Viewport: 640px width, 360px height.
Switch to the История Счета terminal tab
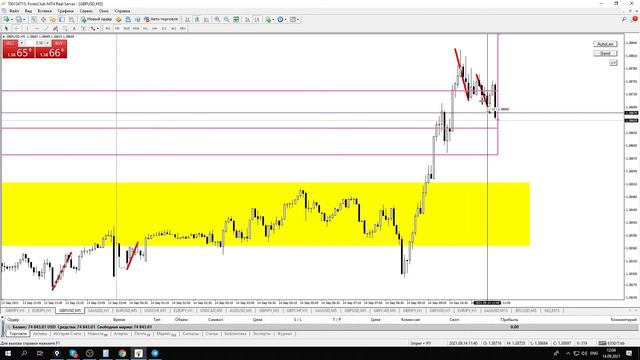click(x=67, y=334)
